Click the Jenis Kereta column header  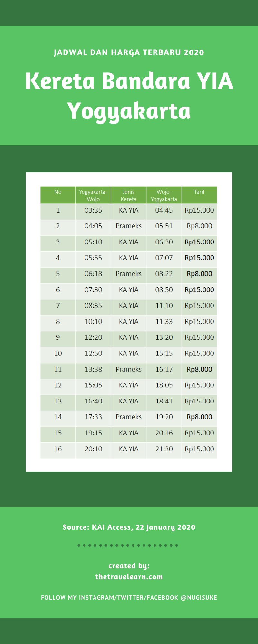[x=129, y=195]
